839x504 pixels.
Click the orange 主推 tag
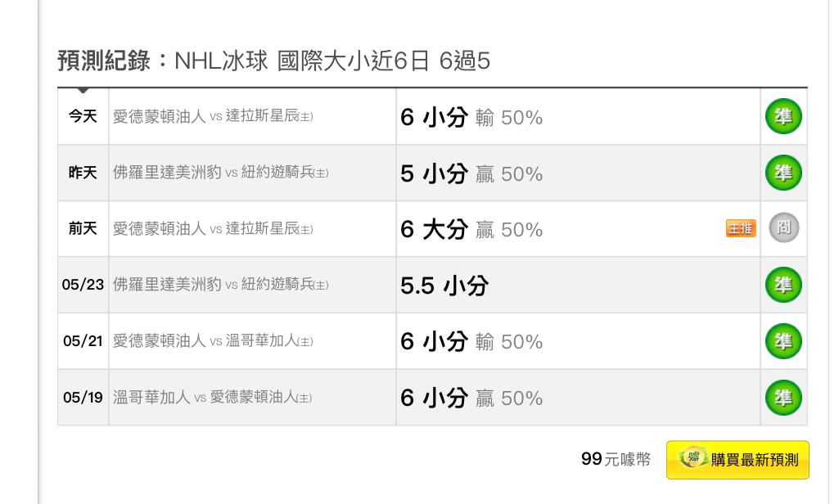coord(741,228)
